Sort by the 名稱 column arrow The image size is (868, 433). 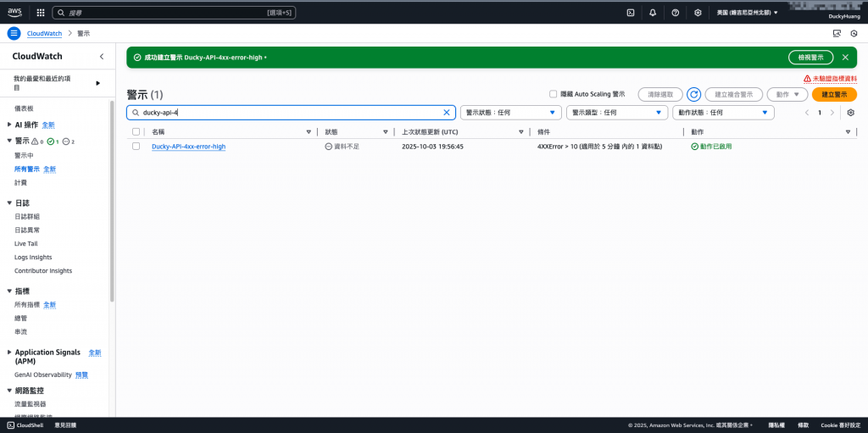click(309, 132)
